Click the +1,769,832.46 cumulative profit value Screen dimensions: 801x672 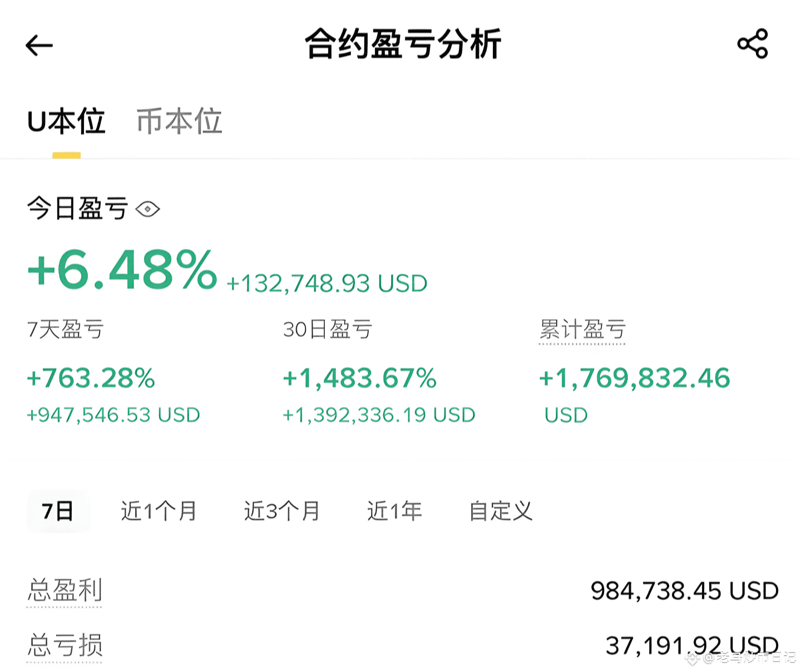pyautogui.click(x=634, y=378)
